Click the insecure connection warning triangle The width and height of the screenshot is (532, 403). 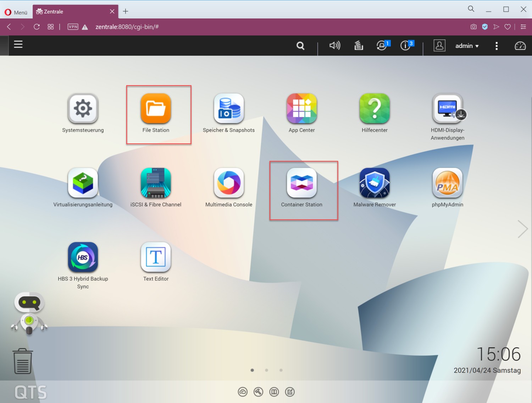point(85,27)
